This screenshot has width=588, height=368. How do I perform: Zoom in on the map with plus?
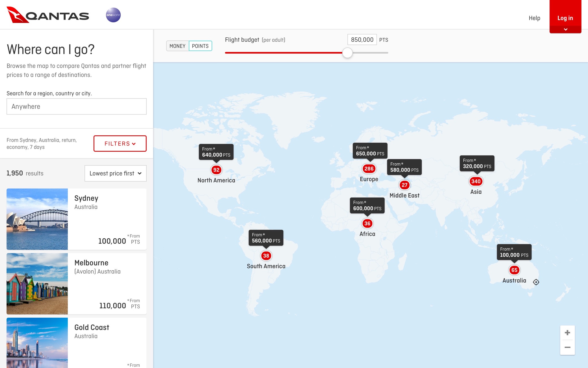[567, 333]
